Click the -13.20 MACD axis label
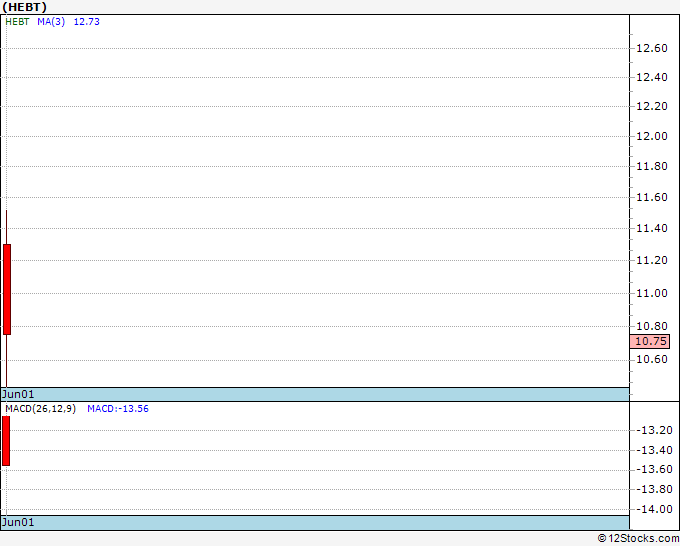The height and width of the screenshot is (546, 680). pyautogui.click(x=654, y=430)
